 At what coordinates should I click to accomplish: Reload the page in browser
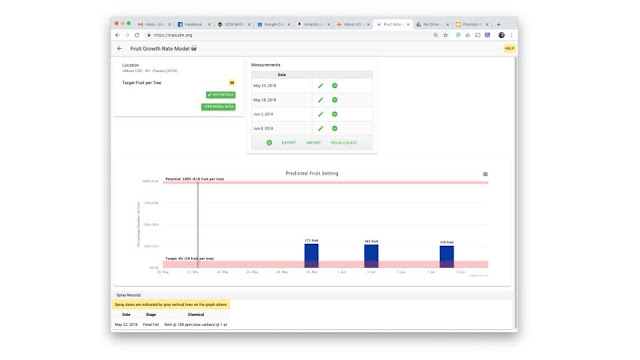click(137, 35)
